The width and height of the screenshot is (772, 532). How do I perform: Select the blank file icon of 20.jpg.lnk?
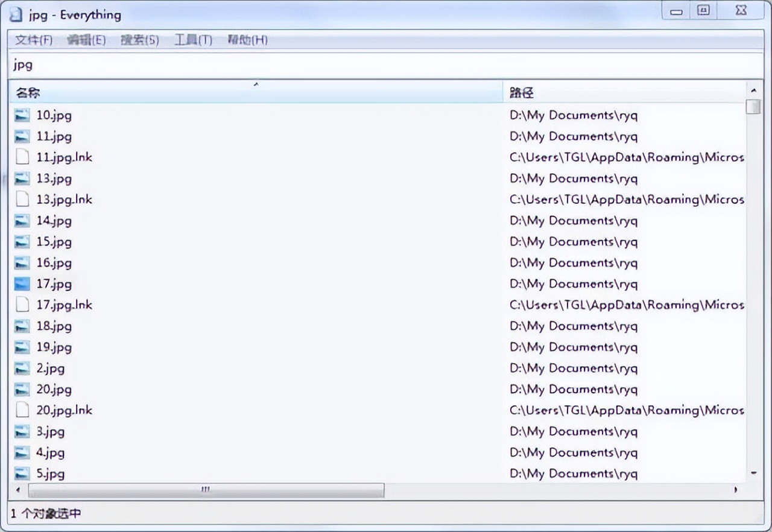pyautogui.click(x=22, y=411)
